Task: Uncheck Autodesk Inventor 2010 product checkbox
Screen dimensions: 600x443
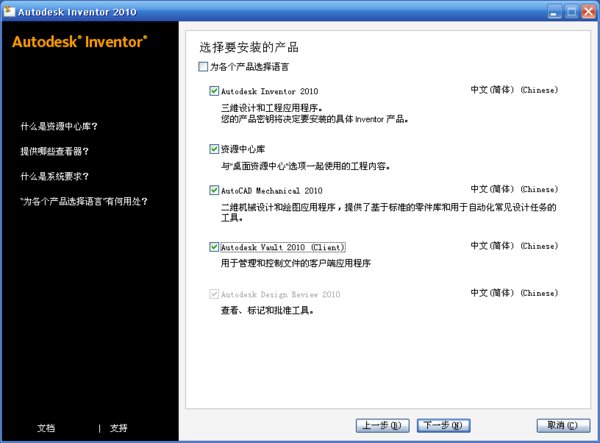Action: coord(214,91)
